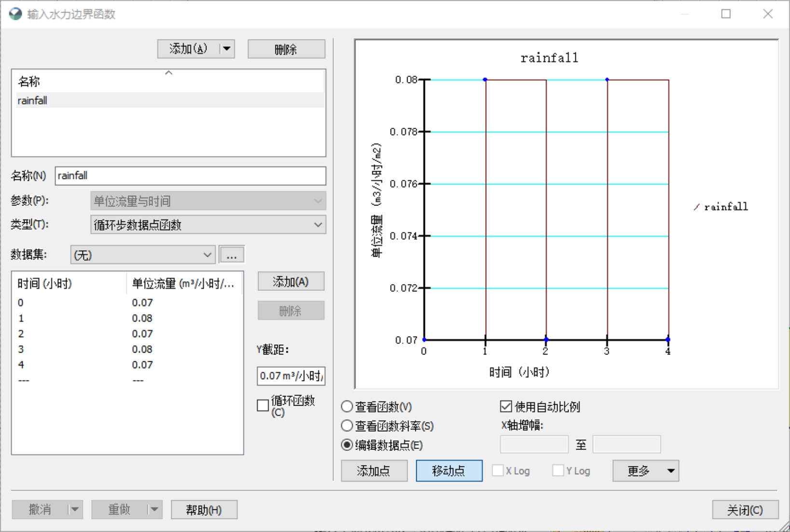Click the name (名称) input field
This screenshot has height=532, width=790.
coord(190,176)
